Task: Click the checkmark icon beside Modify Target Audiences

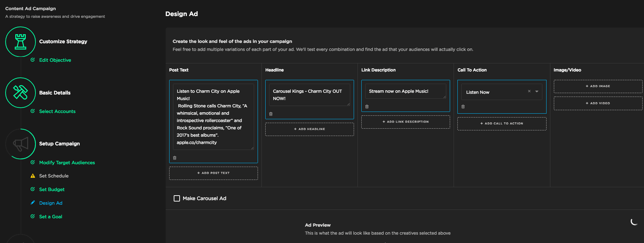Action: [x=33, y=162]
